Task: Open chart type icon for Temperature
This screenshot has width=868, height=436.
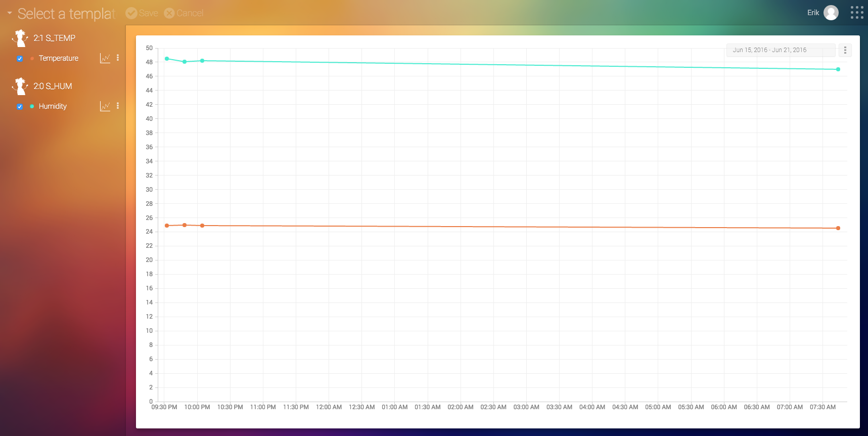Action: click(x=105, y=58)
